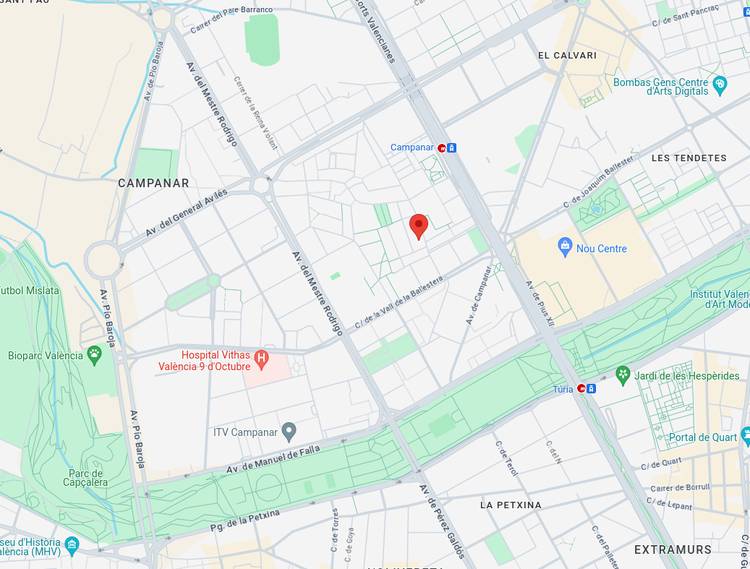
Task: Click the LA PETXINA district label
Action: (511, 505)
